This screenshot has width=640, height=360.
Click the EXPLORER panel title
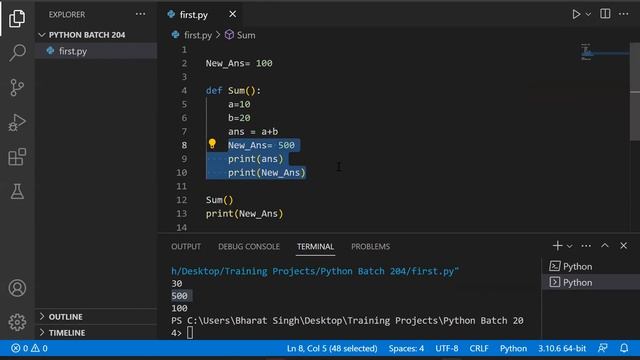point(67,15)
